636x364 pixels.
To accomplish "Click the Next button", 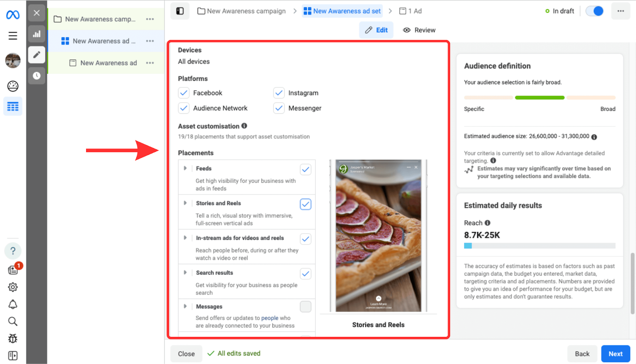I will [616, 354].
